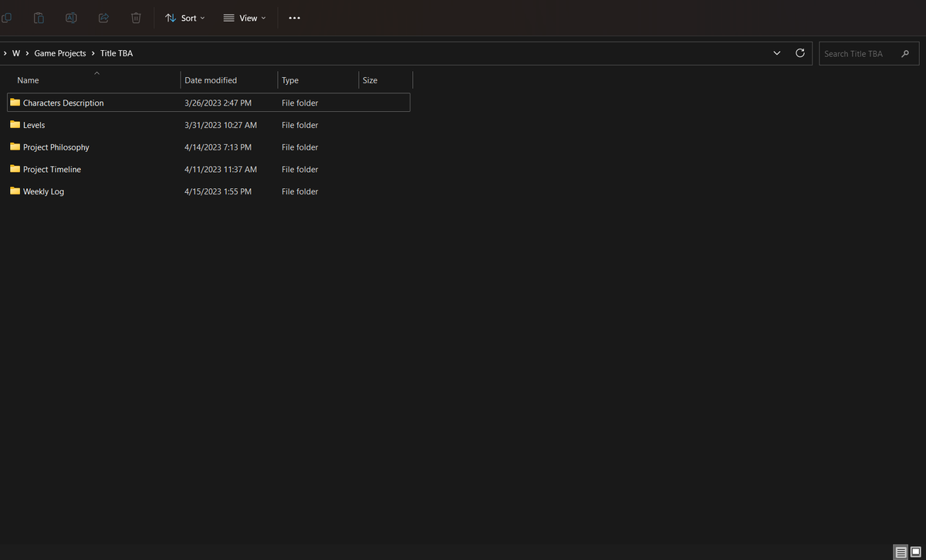Expand chevron between W and Game Projects
This screenshot has width=926, height=560.
pyautogui.click(x=28, y=53)
